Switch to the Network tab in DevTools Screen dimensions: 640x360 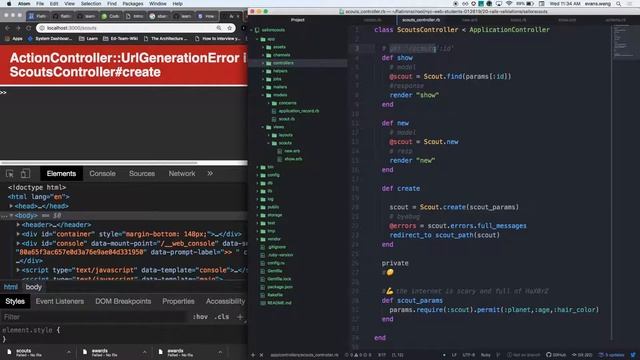[x=182, y=173]
